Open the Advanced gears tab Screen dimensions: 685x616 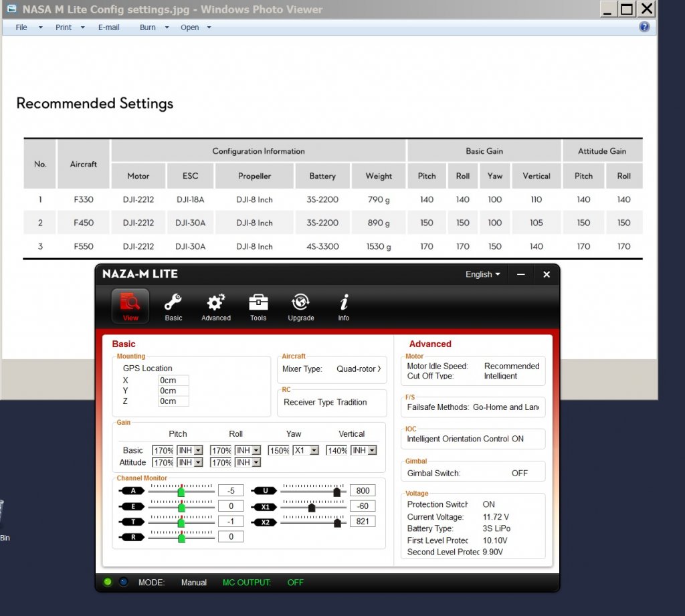pyautogui.click(x=216, y=306)
